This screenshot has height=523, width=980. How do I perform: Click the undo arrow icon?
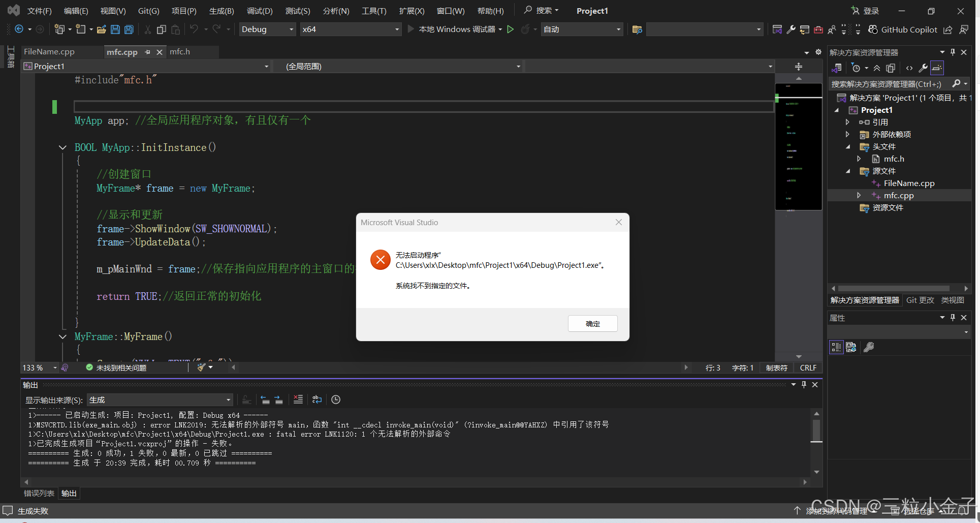[194, 29]
